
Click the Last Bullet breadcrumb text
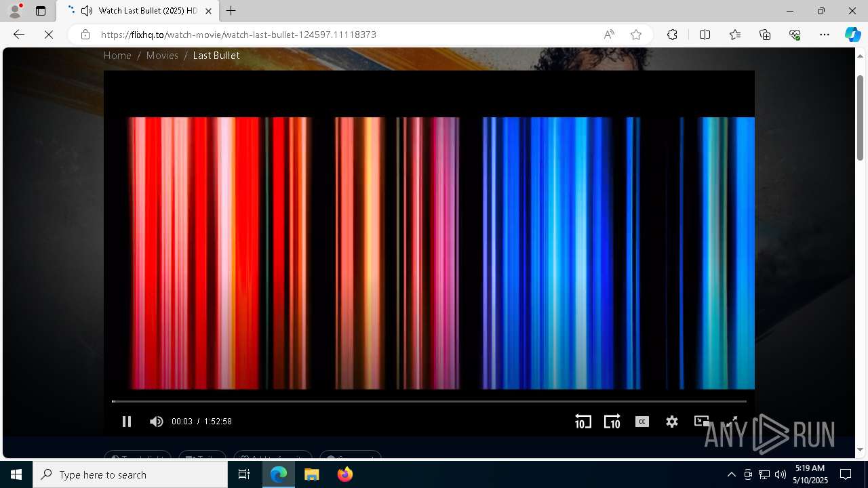(x=216, y=56)
